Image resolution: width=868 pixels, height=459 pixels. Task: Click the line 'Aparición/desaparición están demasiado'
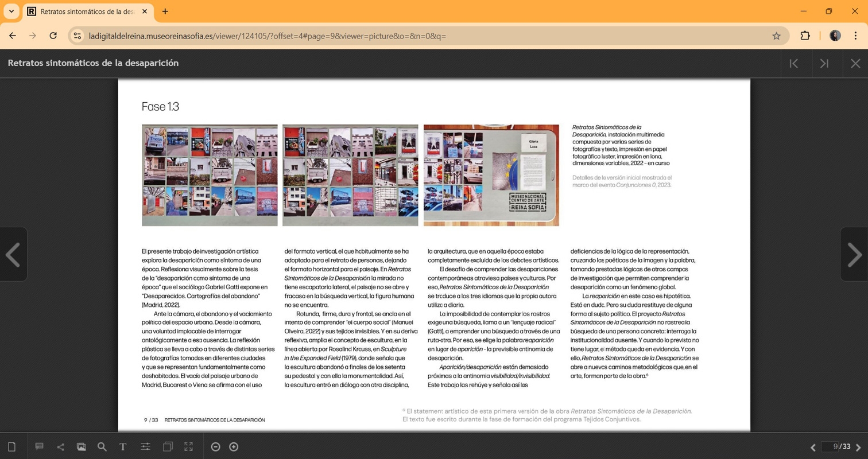coord(493,367)
